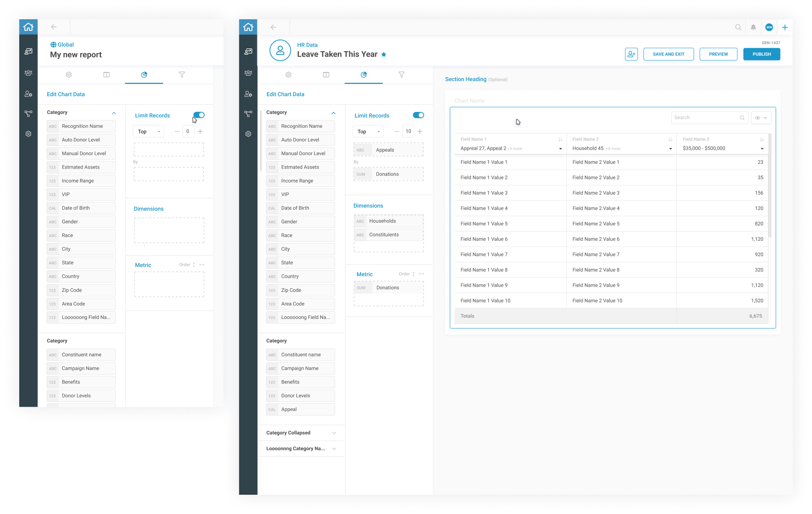The width and height of the screenshot is (812, 514).
Task: Click the search magnifier in top bar
Action: click(x=738, y=27)
